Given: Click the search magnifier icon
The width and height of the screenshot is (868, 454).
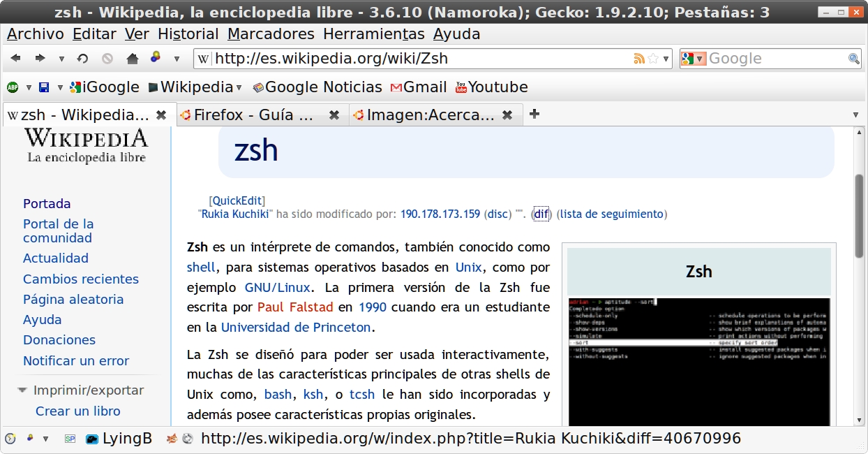Looking at the screenshot, I should click(853, 59).
